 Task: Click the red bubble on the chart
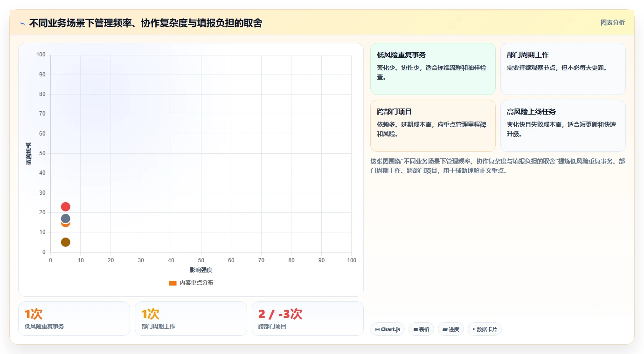66,207
